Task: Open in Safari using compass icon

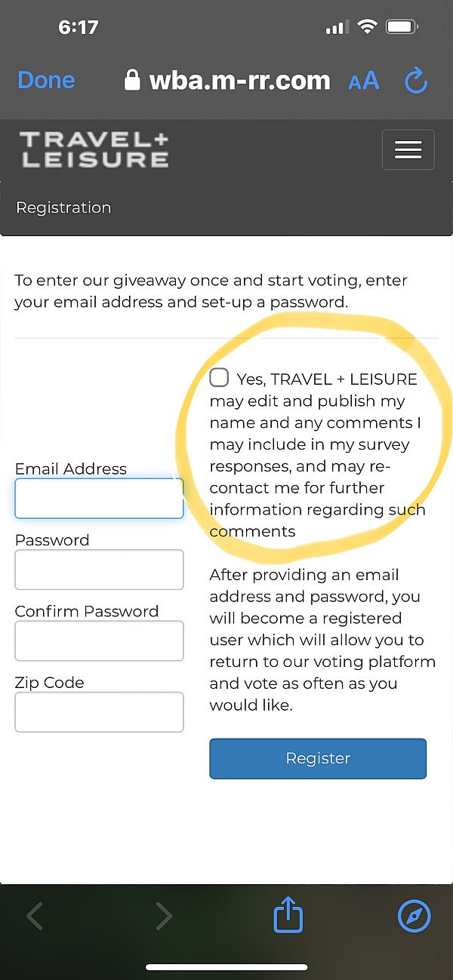Action: tap(414, 917)
